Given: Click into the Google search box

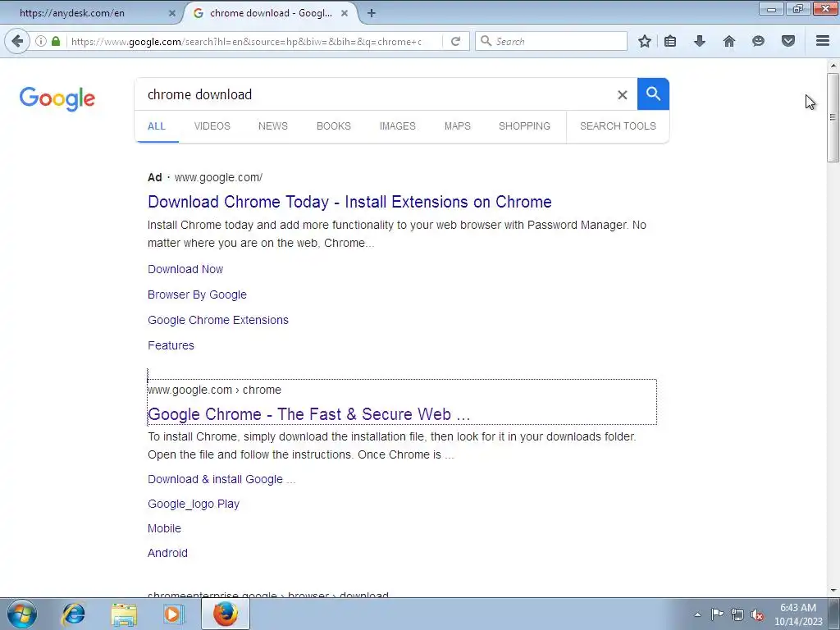Looking at the screenshot, I should click(375, 95).
